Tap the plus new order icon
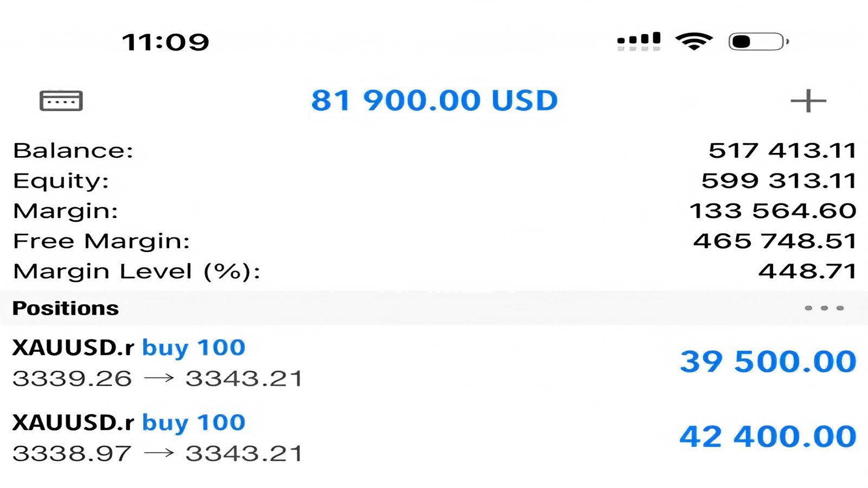The image size is (868, 488). pyautogui.click(x=808, y=101)
